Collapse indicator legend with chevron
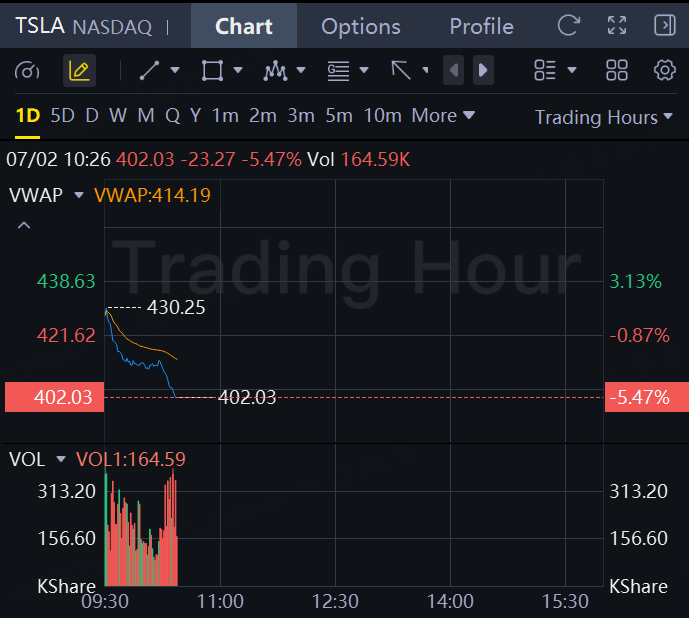 [24, 225]
